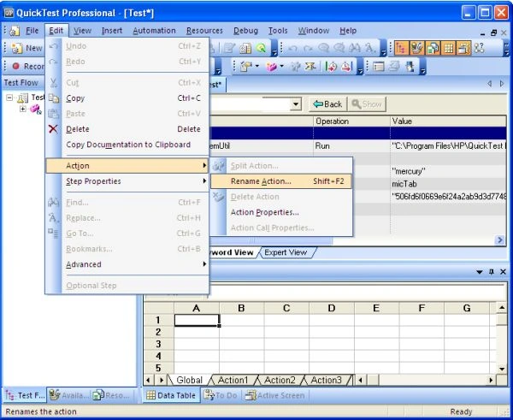The width and height of the screenshot is (513, 420).
Task: Open the Active Screen bottom tab
Action: (275, 396)
